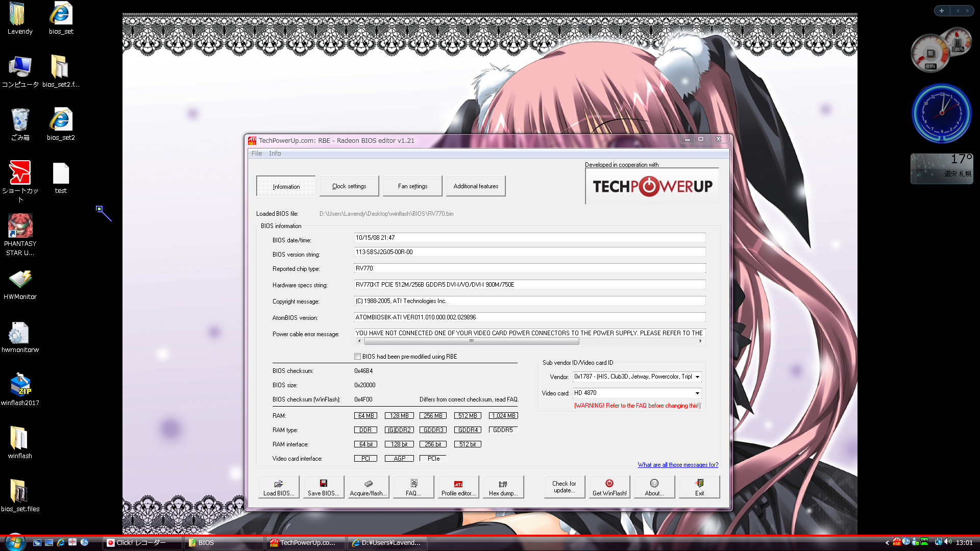The width and height of the screenshot is (980, 551).
Task: Click the analog clock sidebar gadget
Action: (x=942, y=113)
